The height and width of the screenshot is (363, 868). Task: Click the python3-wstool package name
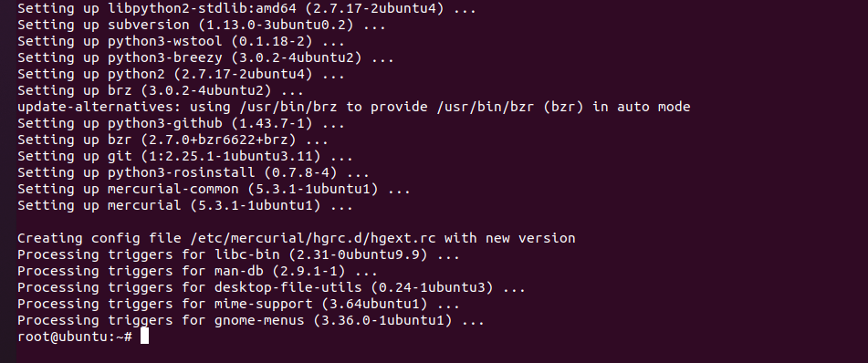(165, 42)
